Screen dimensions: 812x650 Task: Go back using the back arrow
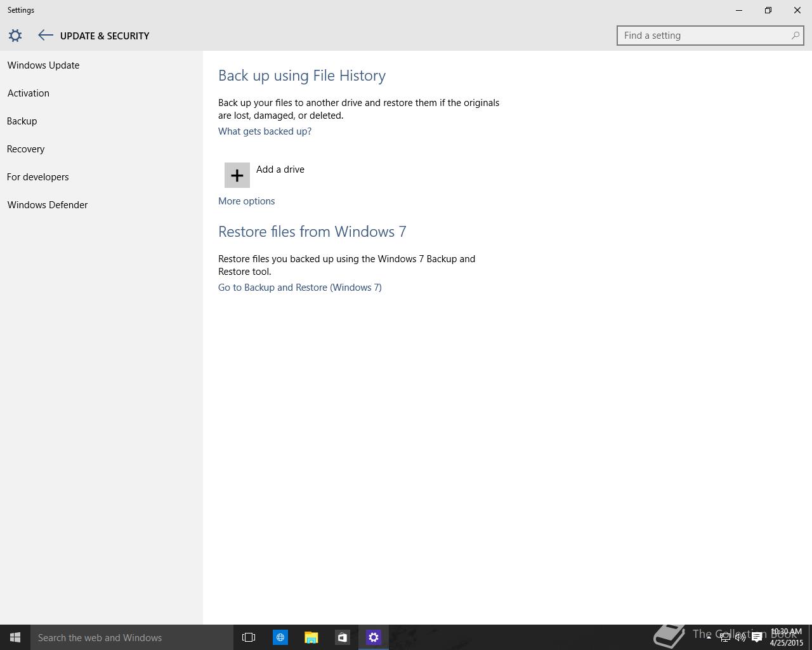click(45, 36)
